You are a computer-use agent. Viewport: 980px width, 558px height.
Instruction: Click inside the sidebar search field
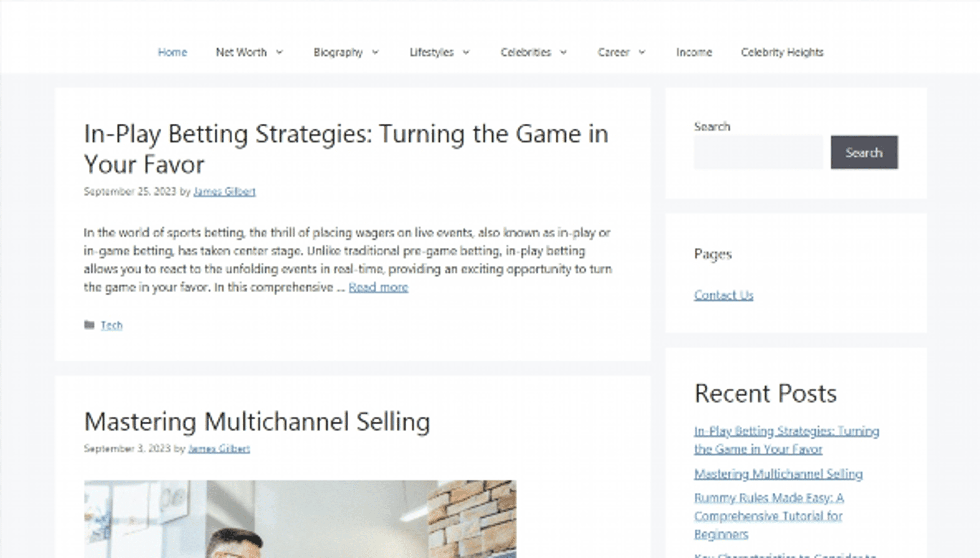[758, 153]
